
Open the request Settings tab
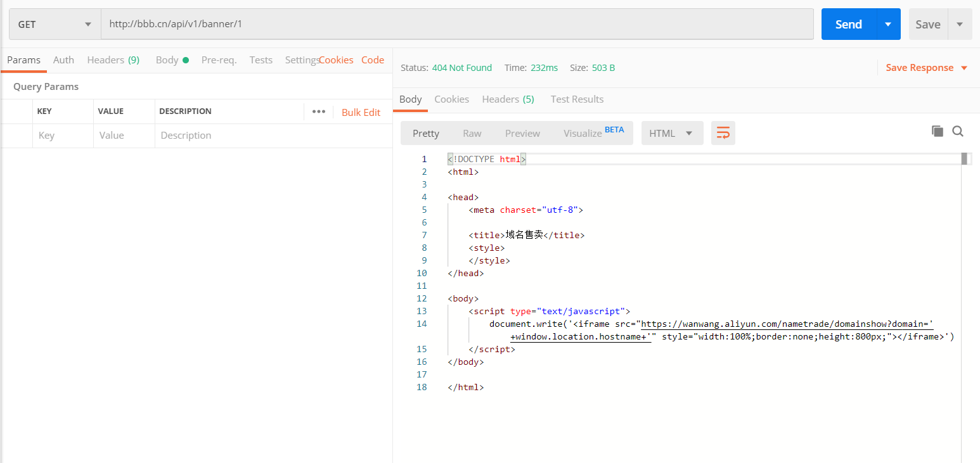(x=301, y=60)
